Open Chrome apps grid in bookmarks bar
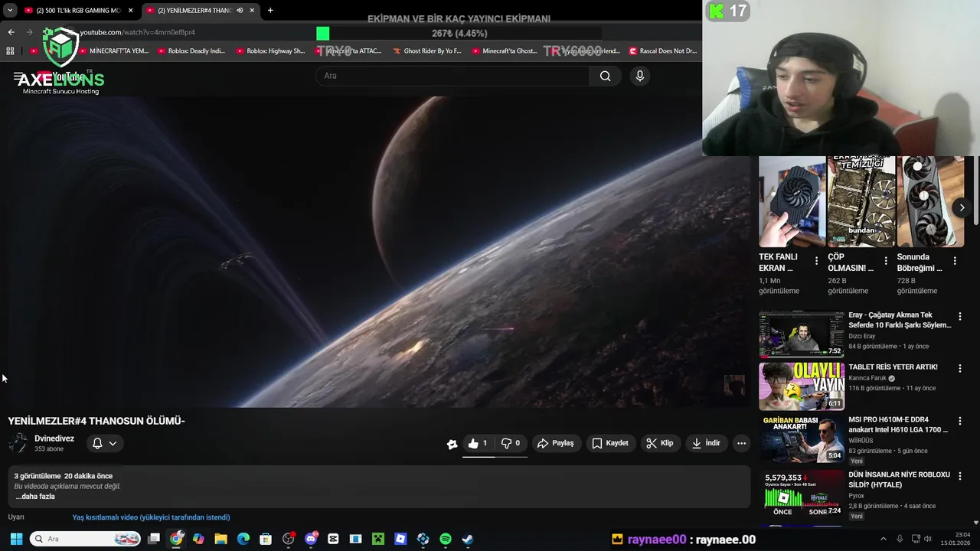980x551 pixels. coord(10,51)
